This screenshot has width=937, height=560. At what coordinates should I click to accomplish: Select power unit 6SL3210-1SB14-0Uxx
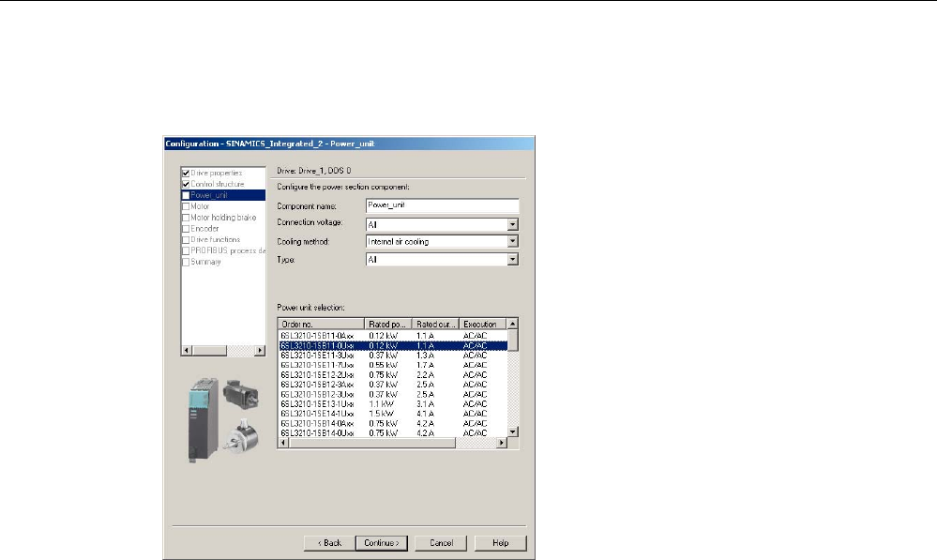[x=393, y=432]
